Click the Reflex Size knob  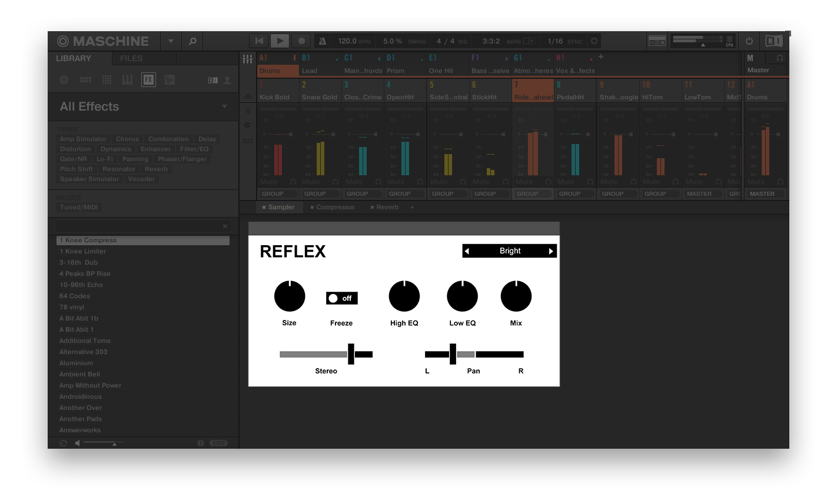click(x=290, y=296)
